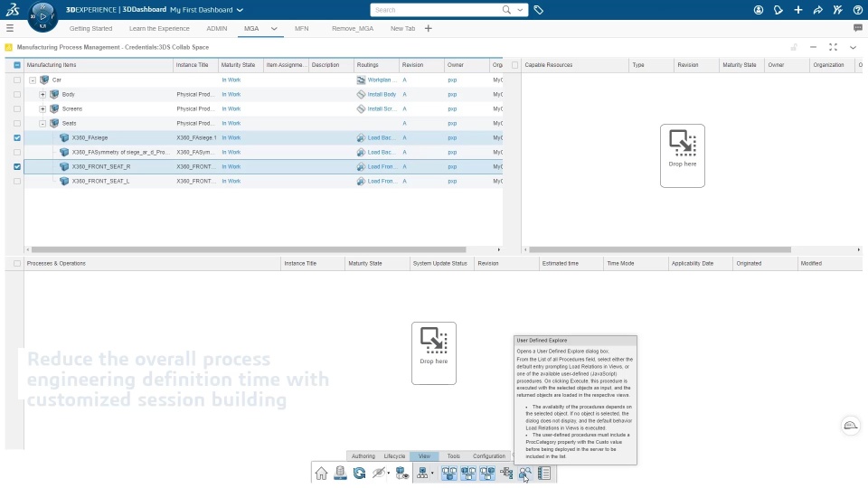Expand the Screens tree node
868x488 pixels.
pos(42,109)
